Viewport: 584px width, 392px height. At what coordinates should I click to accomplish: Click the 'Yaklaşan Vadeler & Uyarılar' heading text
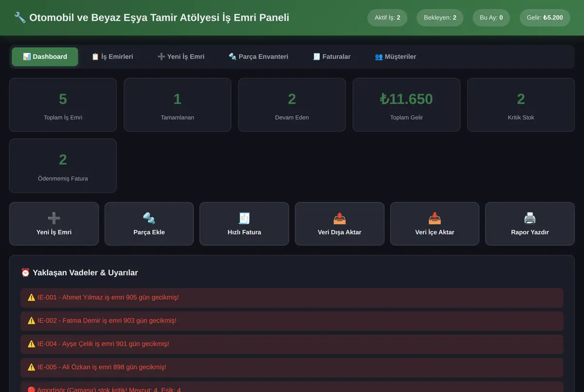pos(85,273)
